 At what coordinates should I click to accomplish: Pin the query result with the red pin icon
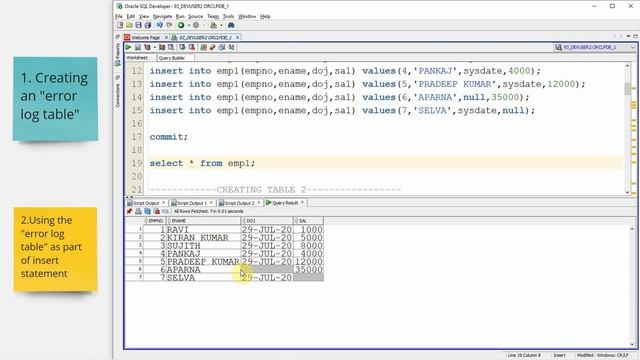[x=129, y=211]
